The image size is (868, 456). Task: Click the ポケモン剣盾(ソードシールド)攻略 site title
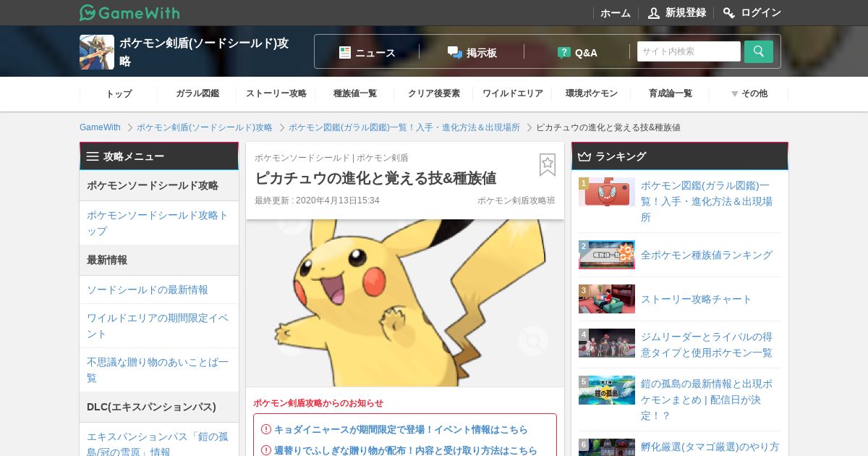(204, 52)
